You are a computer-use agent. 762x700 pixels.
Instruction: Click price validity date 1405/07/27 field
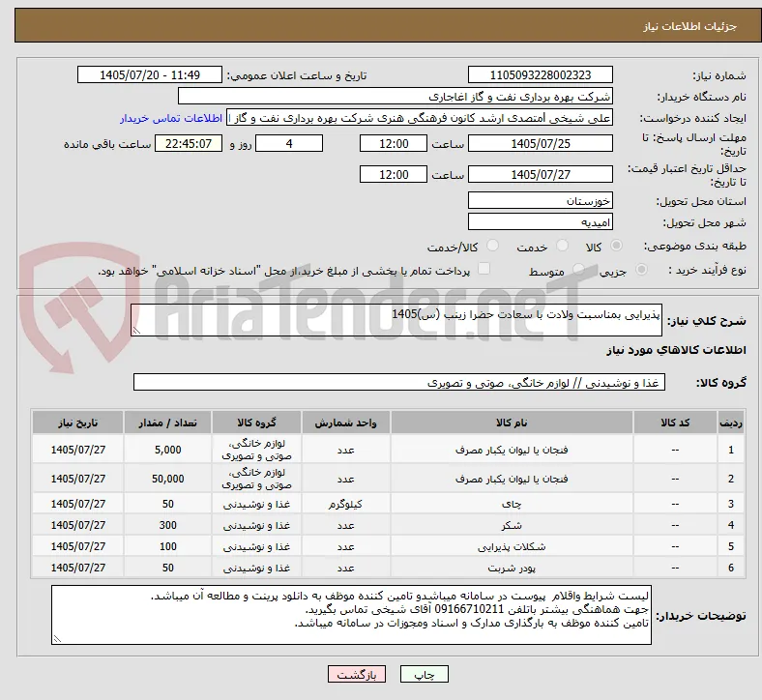click(x=541, y=174)
